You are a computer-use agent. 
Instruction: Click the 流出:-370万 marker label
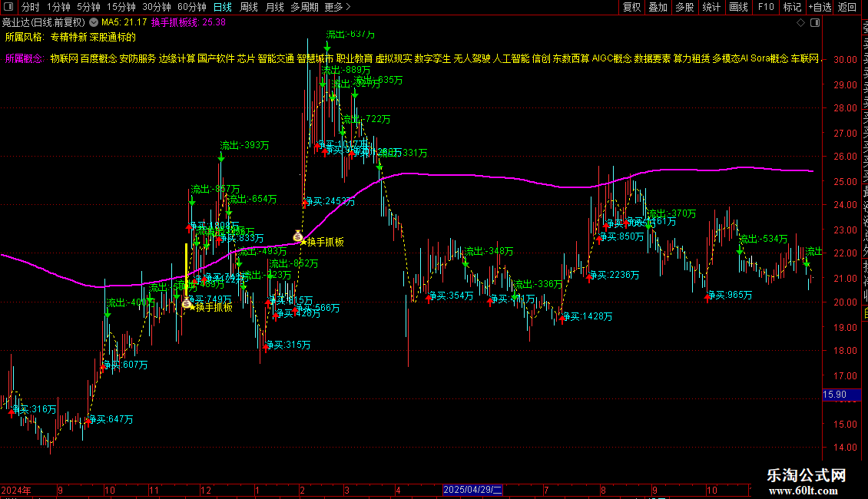[672, 213]
